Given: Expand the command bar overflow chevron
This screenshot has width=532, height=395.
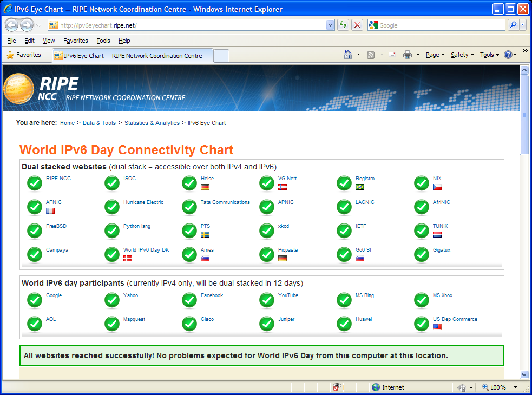Looking at the screenshot, I should point(525,50).
